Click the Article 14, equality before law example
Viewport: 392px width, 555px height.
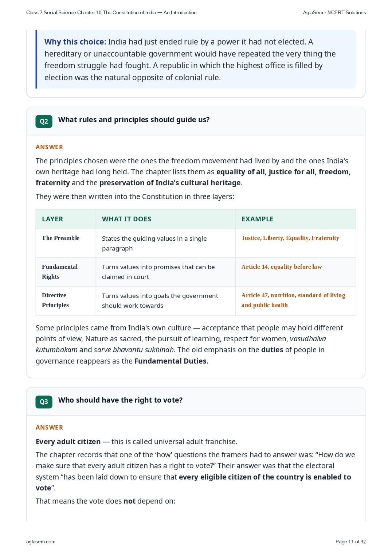coord(282,267)
